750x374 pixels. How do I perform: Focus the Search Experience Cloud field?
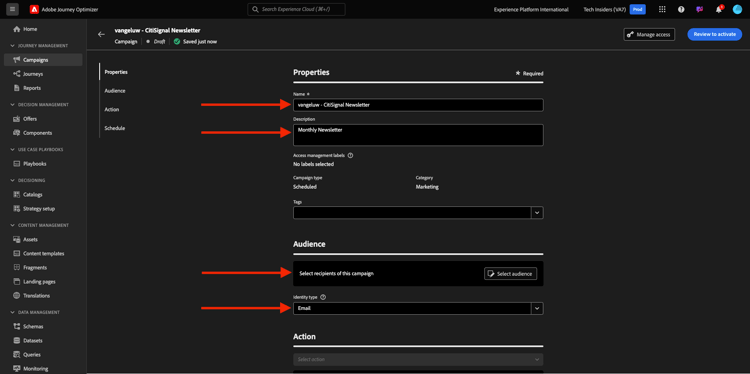click(x=297, y=10)
